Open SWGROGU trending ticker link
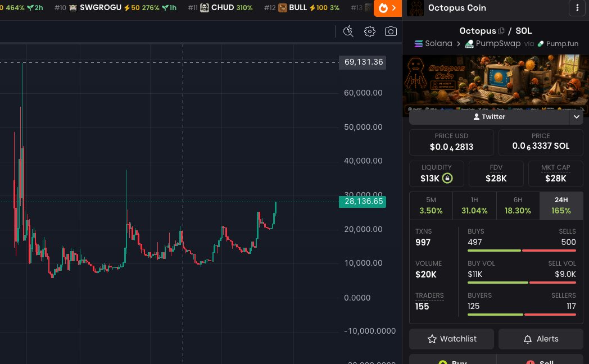 pos(115,8)
